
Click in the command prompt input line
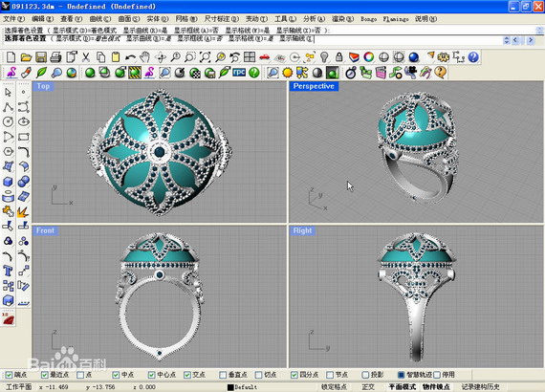252,38
